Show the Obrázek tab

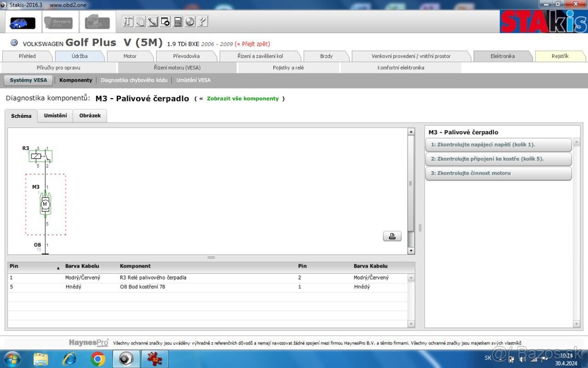90,116
